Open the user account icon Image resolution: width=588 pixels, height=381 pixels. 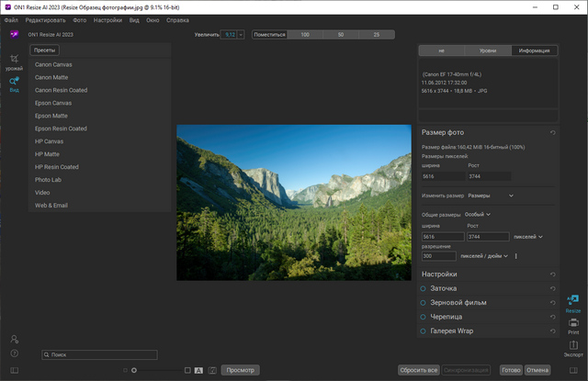point(14,340)
